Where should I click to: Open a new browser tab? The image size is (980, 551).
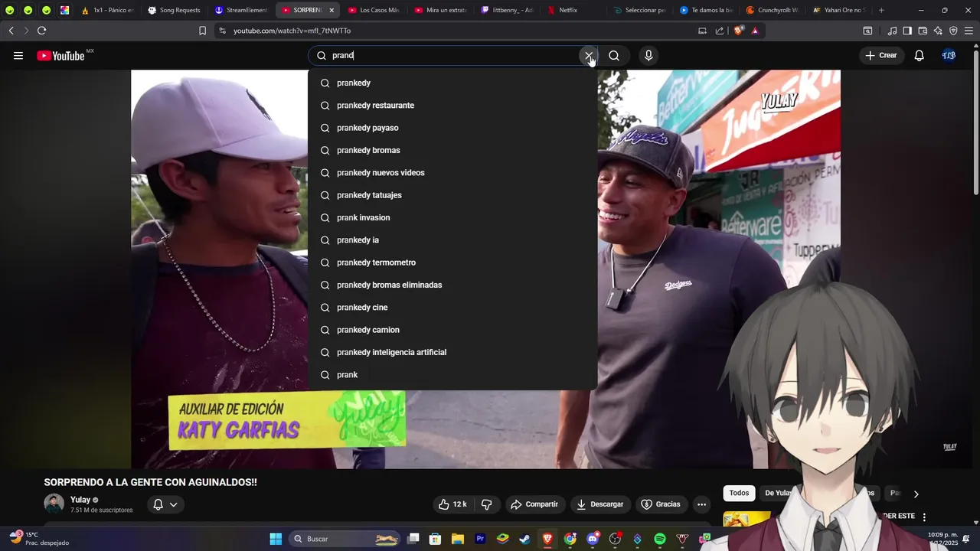(881, 10)
